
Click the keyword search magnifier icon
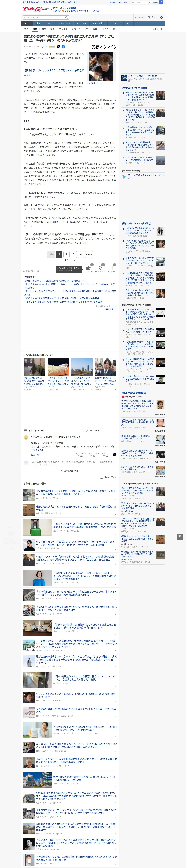(66, 18)
